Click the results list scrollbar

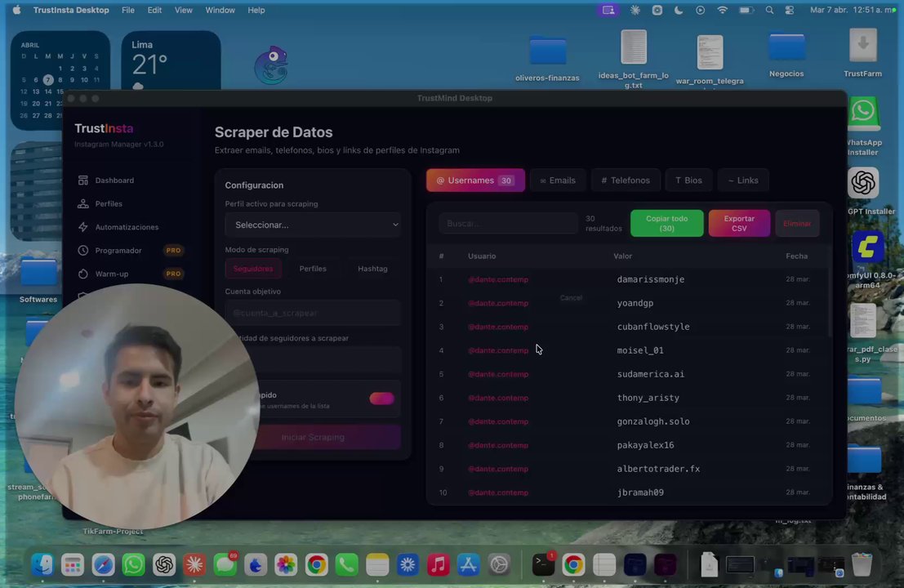pyautogui.click(x=830, y=303)
